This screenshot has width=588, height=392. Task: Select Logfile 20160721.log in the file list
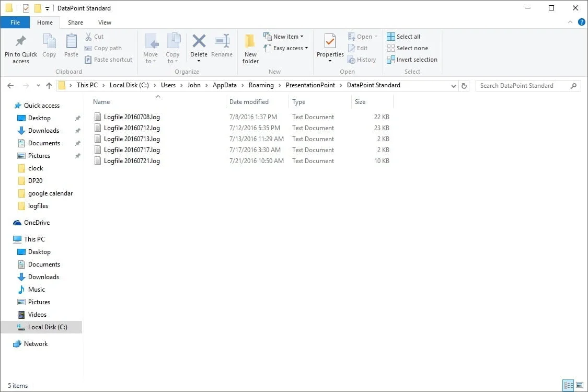pyautogui.click(x=131, y=160)
